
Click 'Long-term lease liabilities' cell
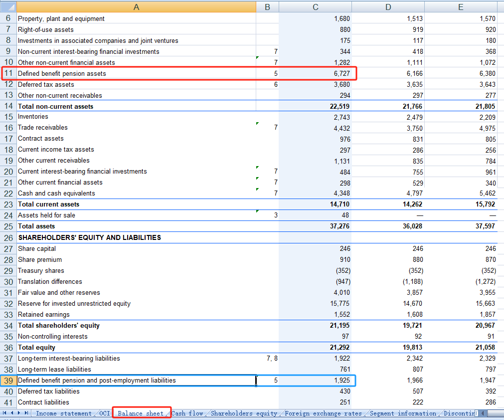136,369
